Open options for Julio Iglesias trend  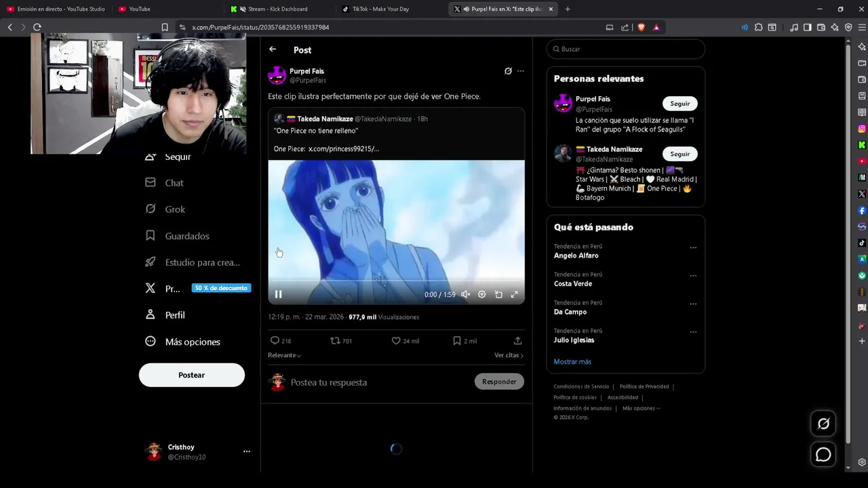693,332
